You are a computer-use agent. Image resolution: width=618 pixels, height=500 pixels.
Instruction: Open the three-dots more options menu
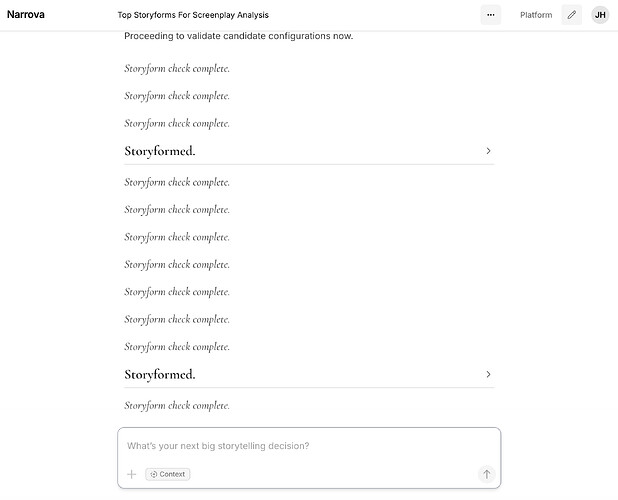tap(490, 15)
